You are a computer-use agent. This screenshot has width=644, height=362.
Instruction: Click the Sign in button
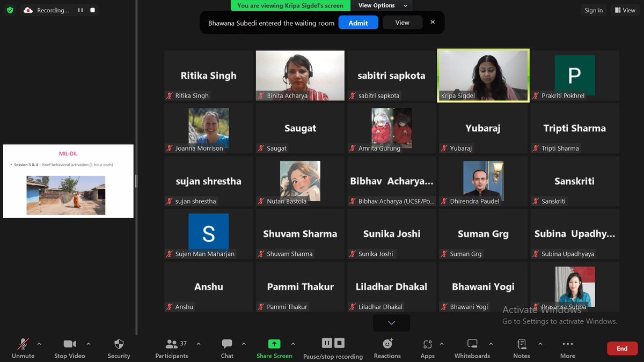(x=594, y=10)
